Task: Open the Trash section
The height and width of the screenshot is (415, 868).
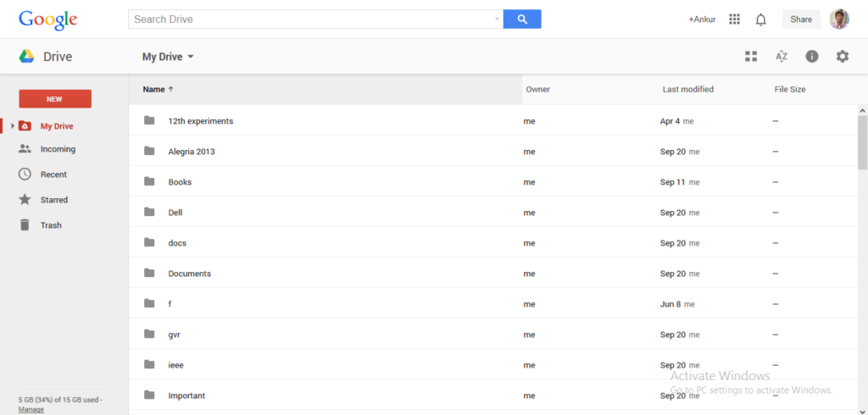Action: click(51, 225)
